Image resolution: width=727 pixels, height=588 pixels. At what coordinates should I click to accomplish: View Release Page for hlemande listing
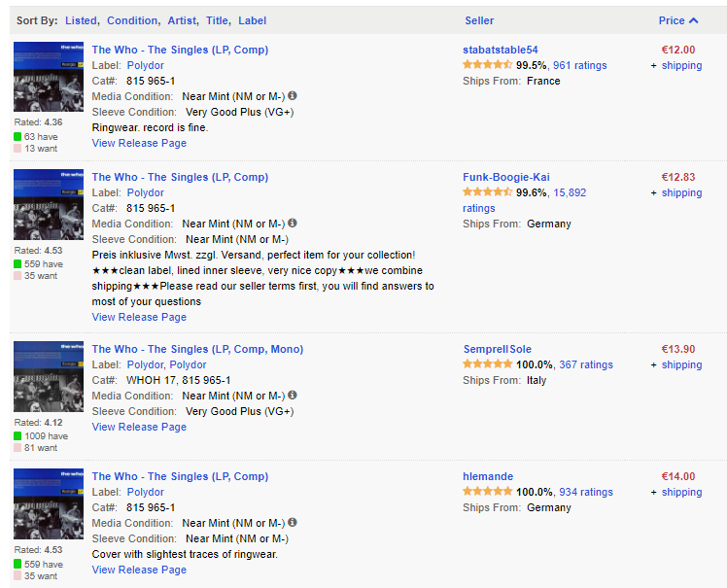point(139,570)
